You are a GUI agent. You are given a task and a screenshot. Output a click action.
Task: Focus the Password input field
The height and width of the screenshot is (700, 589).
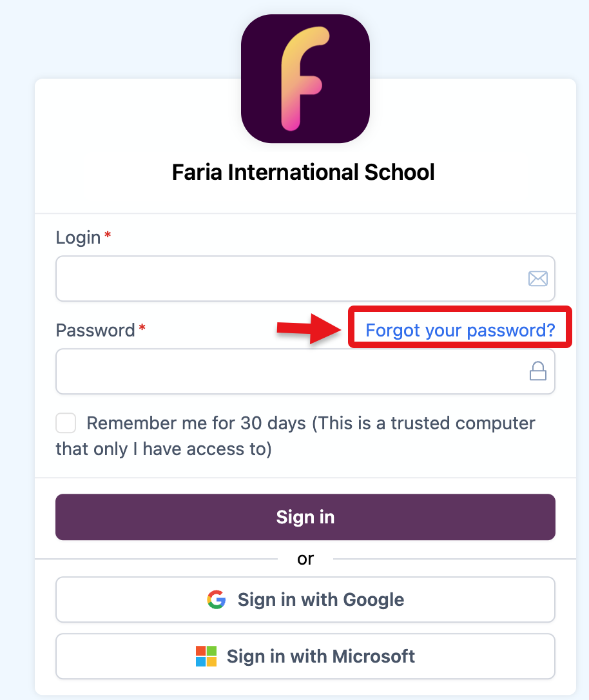290,371
